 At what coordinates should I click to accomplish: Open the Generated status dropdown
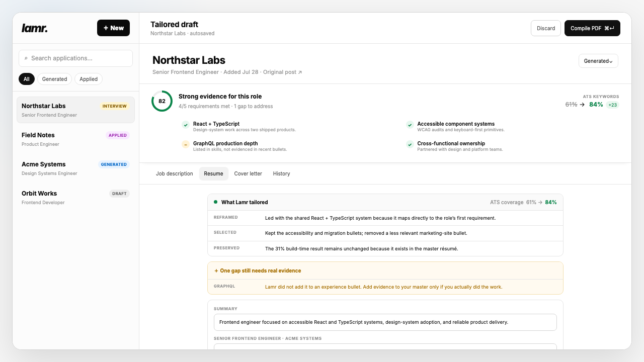(x=598, y=61)
